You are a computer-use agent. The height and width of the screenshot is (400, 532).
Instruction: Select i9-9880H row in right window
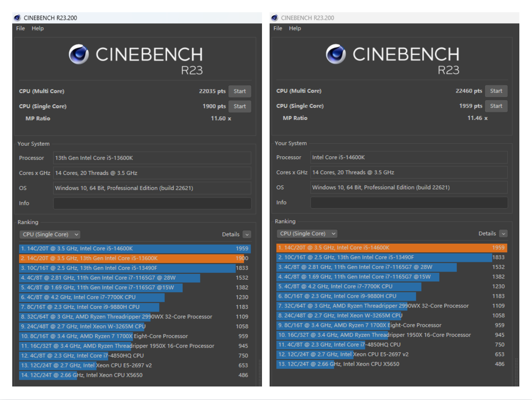pyautogui.click(x=392, y=297)
